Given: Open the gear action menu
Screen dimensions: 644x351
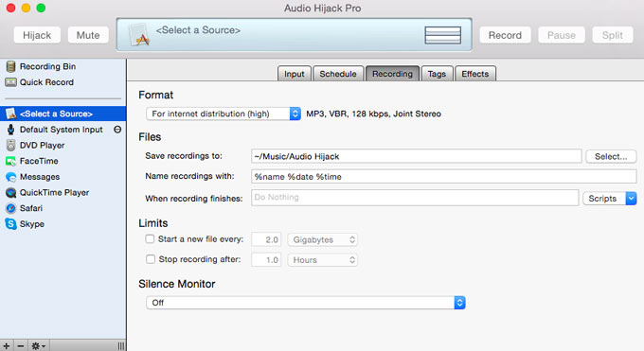Looking at the screenshot, I should tap(39, 346).
